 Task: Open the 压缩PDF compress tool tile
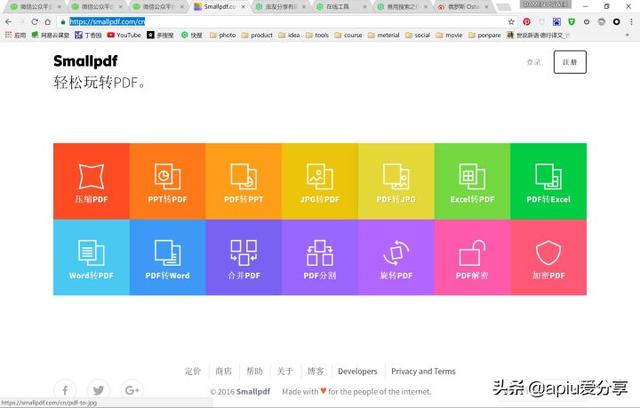[91, 181]
